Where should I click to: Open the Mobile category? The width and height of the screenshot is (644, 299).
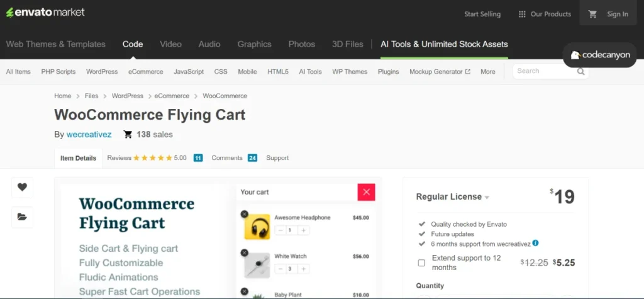pyautogui.click(x=247, y=72)
